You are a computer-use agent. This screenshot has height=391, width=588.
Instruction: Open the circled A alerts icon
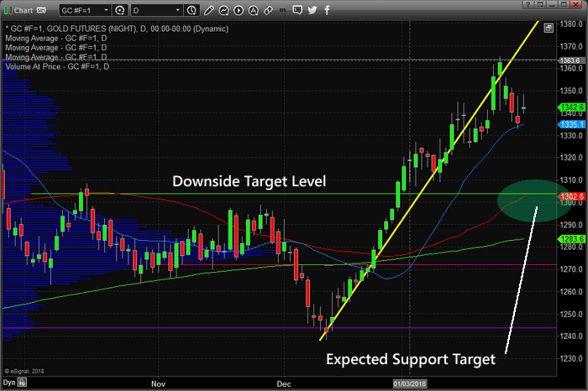coord(254,10)
